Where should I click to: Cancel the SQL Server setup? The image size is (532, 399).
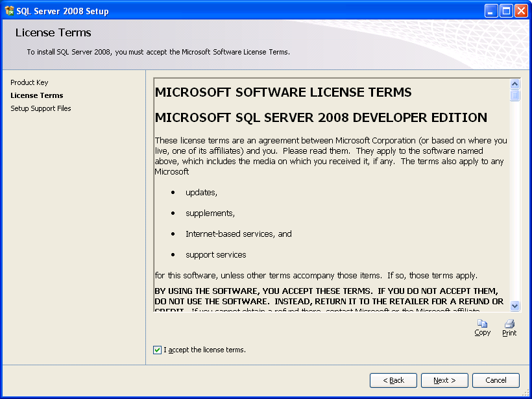pos(496,380)
